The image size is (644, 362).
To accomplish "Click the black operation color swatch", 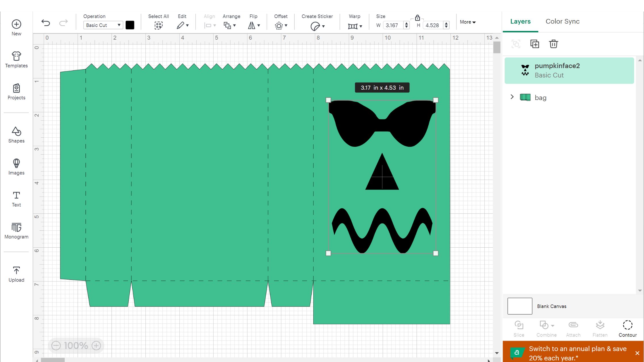I will pos(130,25).
